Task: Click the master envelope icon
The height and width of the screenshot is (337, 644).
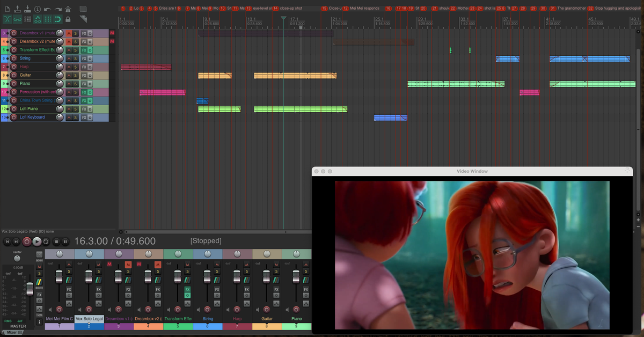Action: pyautogui.click(x=39, y=309)
